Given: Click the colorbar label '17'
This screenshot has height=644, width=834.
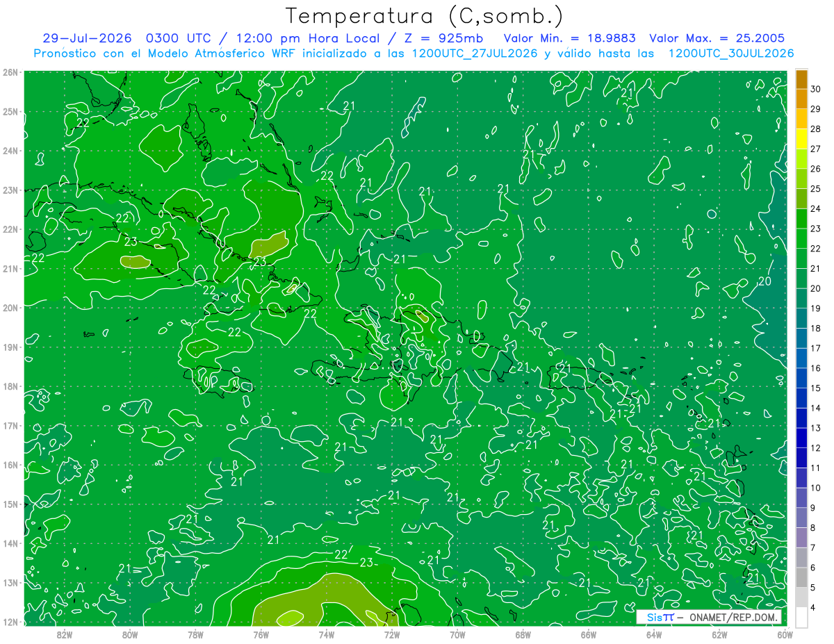Looking at the screenshot, I should (x=816, y=348).
